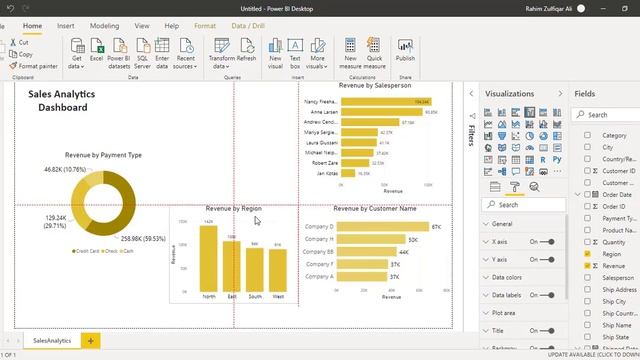Check the Category field checkbox

pos(587,135)
